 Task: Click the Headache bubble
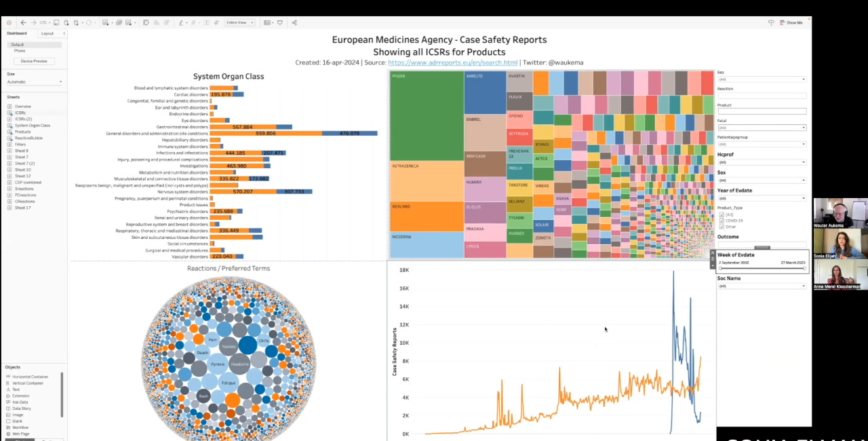click(240, 364)
